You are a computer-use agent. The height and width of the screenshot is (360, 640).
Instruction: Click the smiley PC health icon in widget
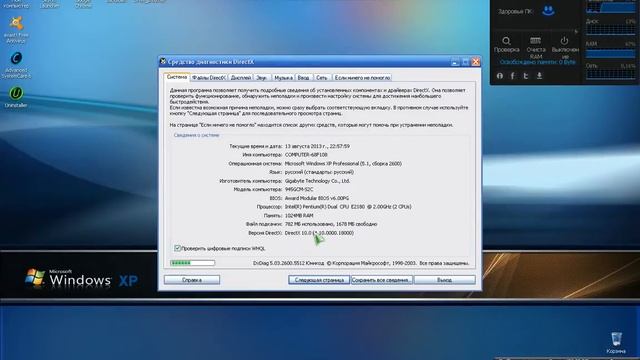click(548, 11)
